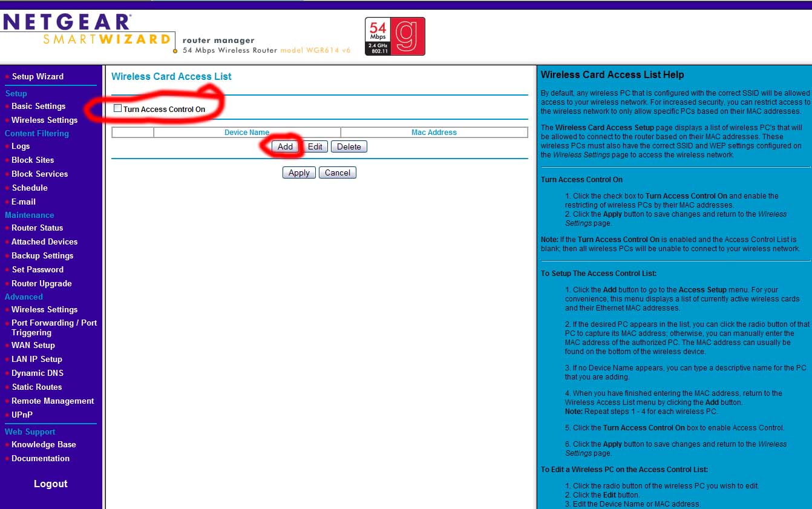Click the 'Turn Access Control On' help panel heading
The image size is (812, 509).
[581, 180]
